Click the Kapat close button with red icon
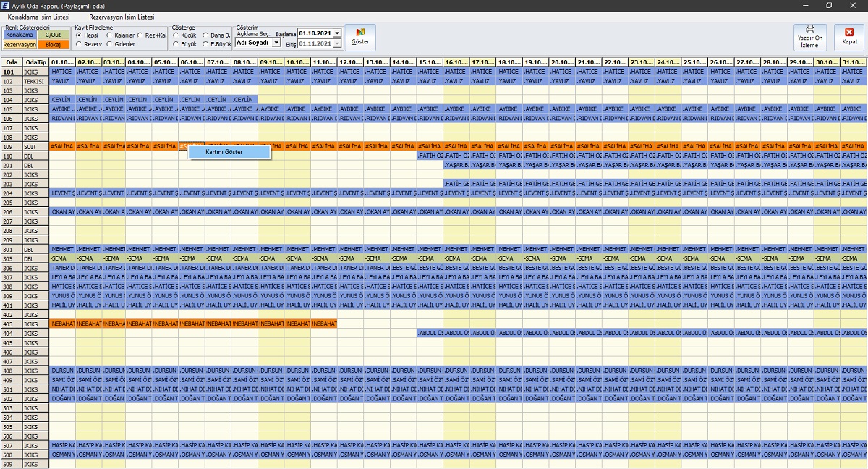The image size is (868, 469). [849, 38]
